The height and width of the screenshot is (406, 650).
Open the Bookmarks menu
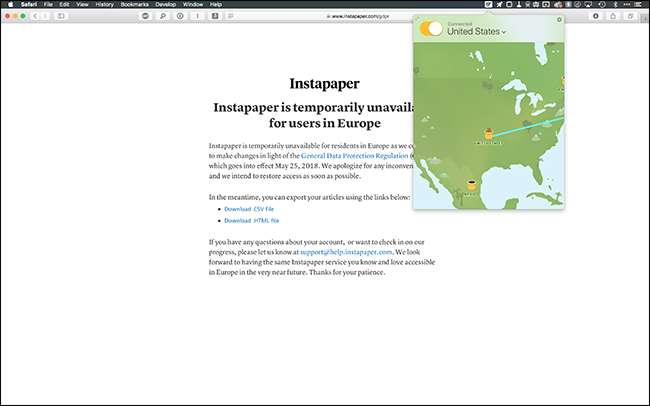click(x=133, y=5)
